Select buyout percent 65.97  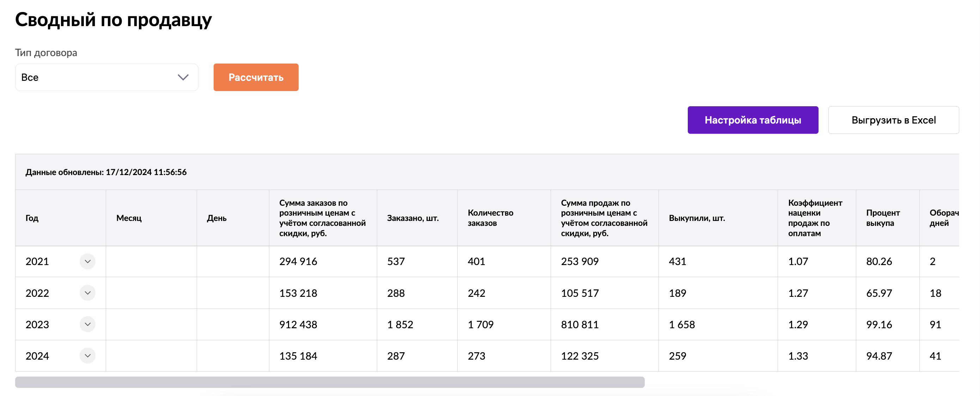879,293
